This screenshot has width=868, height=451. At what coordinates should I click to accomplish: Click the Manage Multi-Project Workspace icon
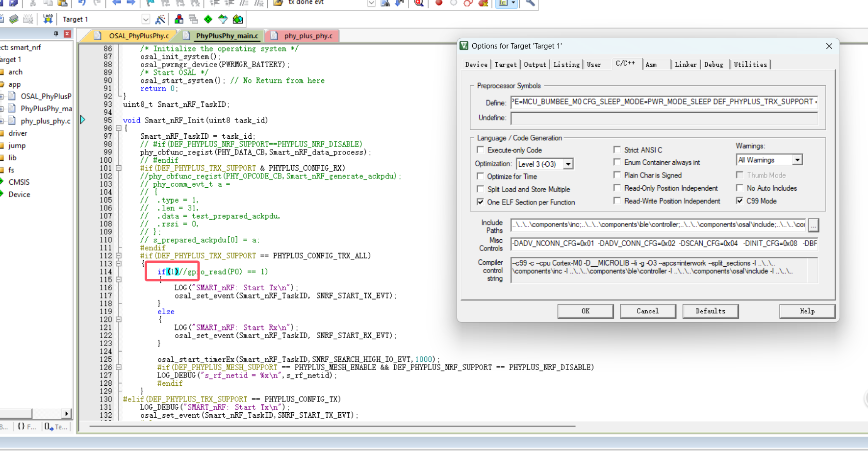[194, 19]
